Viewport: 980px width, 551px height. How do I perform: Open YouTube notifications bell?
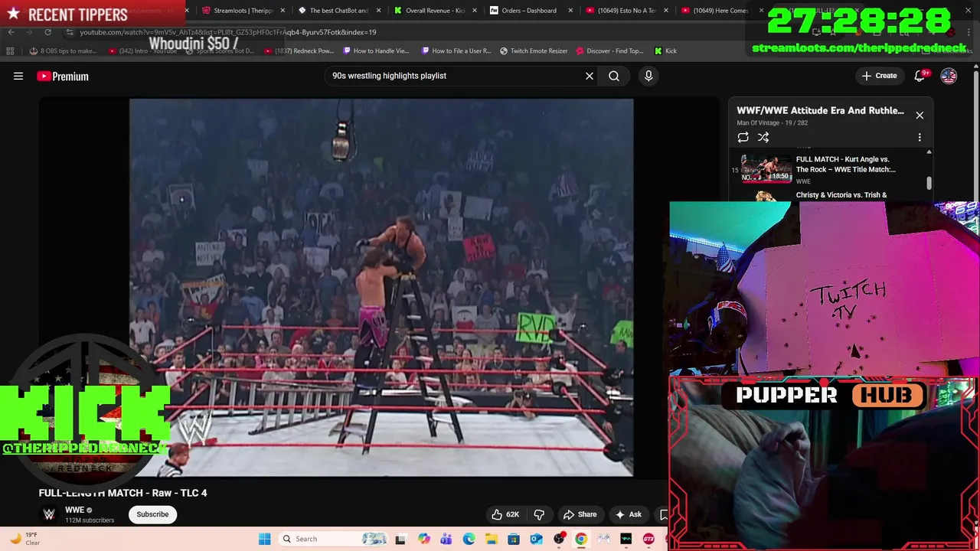(920, 76)
